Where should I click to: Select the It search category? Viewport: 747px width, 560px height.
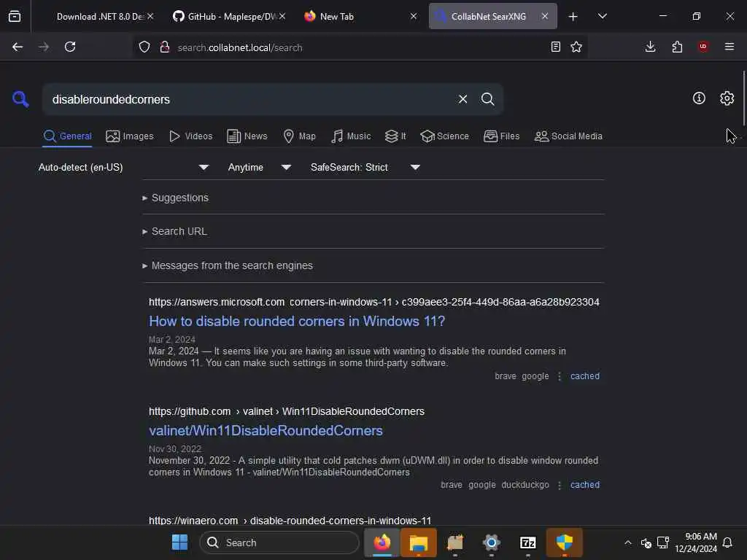pos(395,136)
